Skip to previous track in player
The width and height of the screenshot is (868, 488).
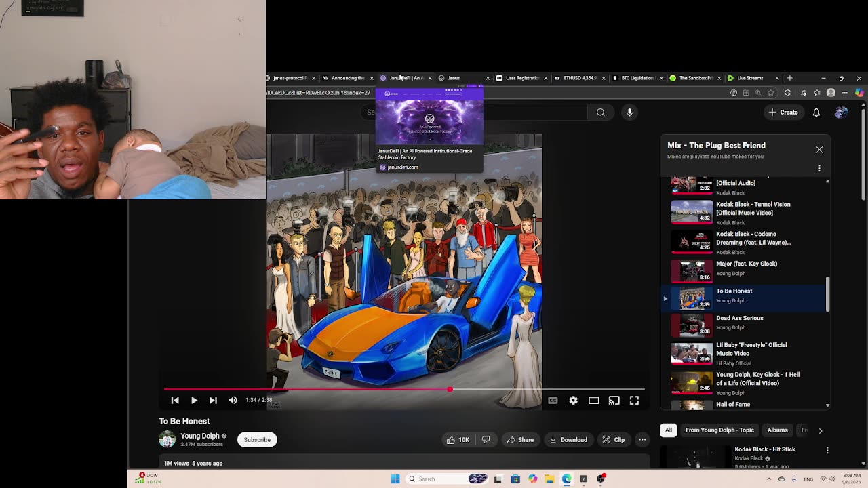175,401
